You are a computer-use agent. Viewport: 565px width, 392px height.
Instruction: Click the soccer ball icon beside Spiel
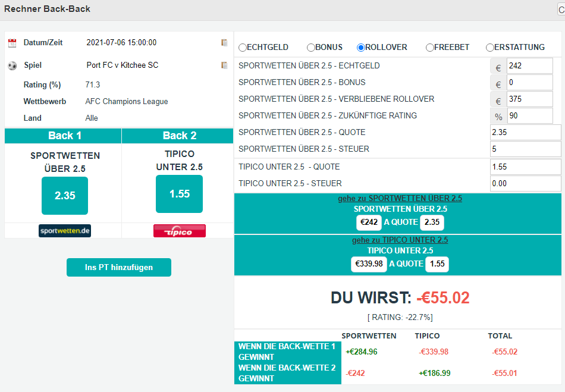12,66
